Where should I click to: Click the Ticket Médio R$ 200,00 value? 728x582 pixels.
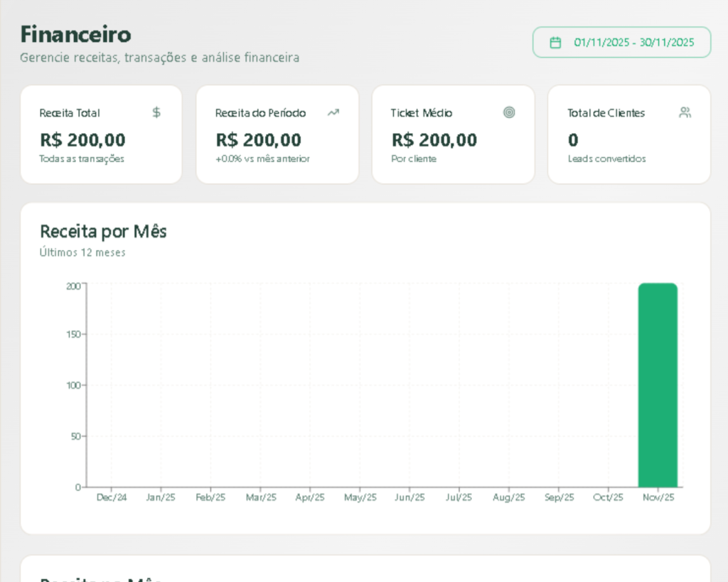[x=434, y=140]
